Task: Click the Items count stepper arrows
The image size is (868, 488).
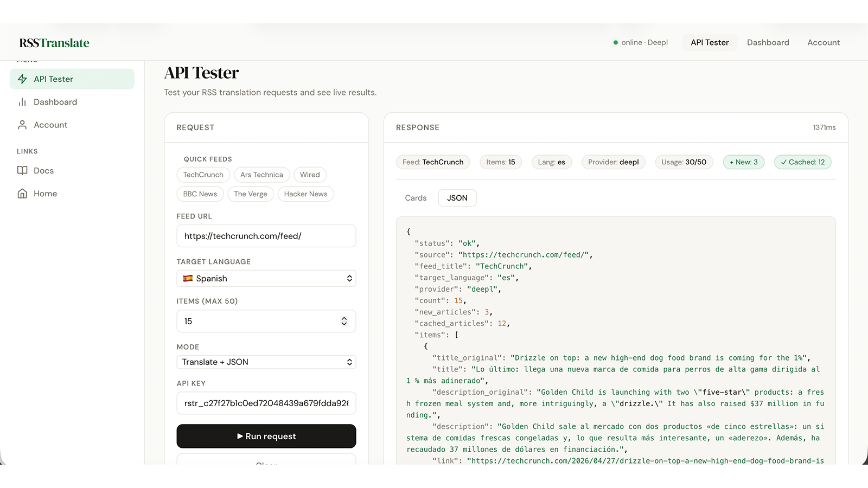Action: (x=344, y=321)
